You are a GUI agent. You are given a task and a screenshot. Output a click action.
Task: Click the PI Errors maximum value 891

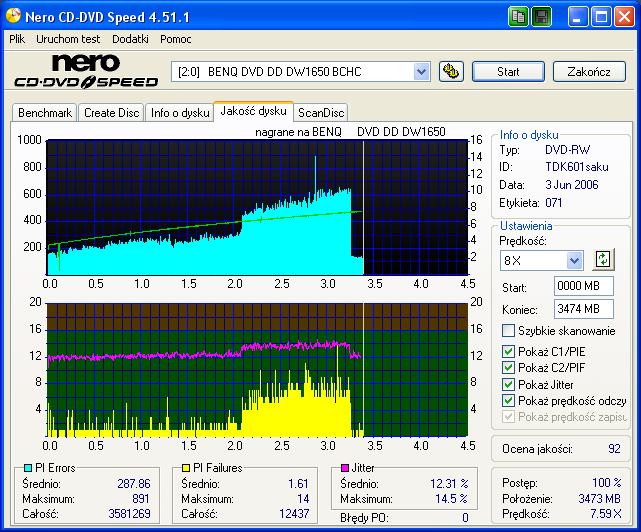[141, 499]
